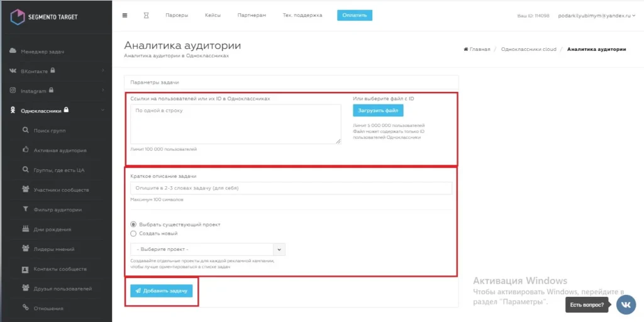The image size is (644, 322).
Task: Click the people icon beside Лидеры мнений
Action: (25, 248)
